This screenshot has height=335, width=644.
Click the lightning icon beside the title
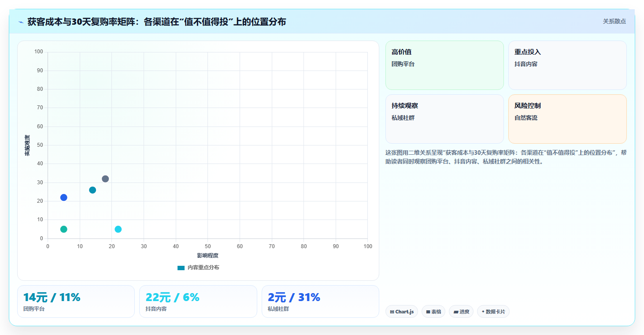[21, 22]
